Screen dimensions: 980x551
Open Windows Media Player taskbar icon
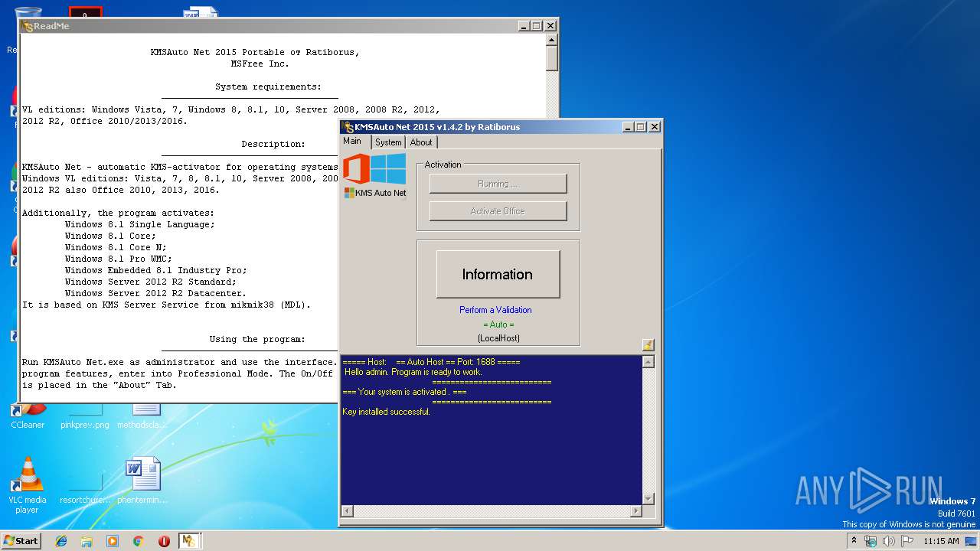click(113, 540)
